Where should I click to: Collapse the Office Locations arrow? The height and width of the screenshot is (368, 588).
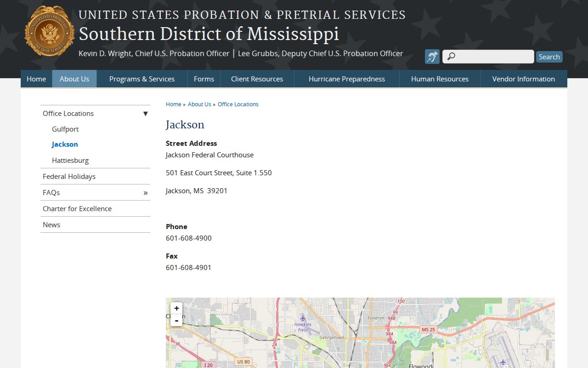145,114
